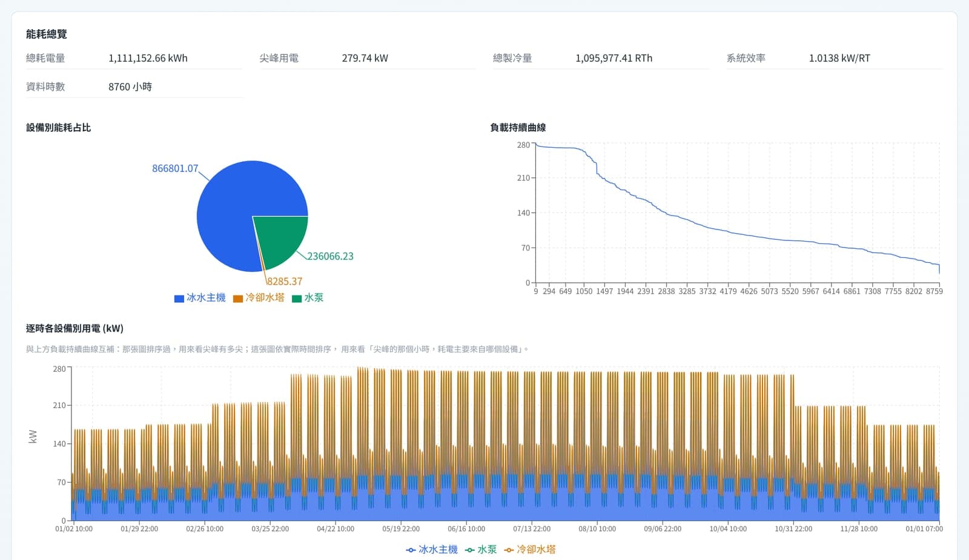Screen dimensions: 969x560
Task: Click the 總製冷量 label
Action: tap(512, 58)
